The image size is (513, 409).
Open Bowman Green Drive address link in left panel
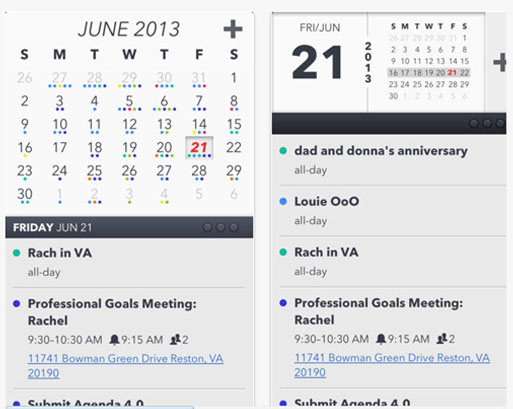[x=125, y=366]
